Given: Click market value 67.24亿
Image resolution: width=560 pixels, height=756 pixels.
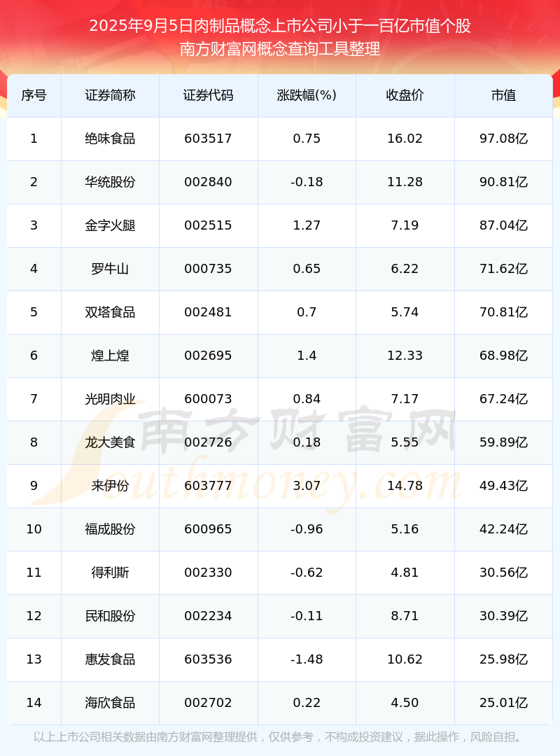Looking at the screenshot, I should [503, 399].
